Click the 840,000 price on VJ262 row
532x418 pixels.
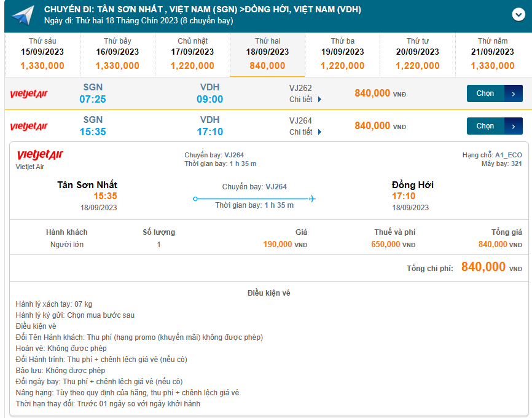pyautogui.click(x=372, y=93)
